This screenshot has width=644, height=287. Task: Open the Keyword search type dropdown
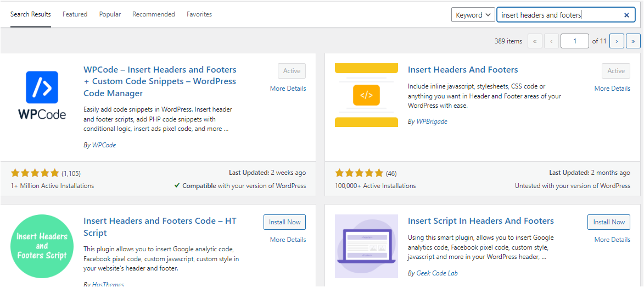click(473, 15)
